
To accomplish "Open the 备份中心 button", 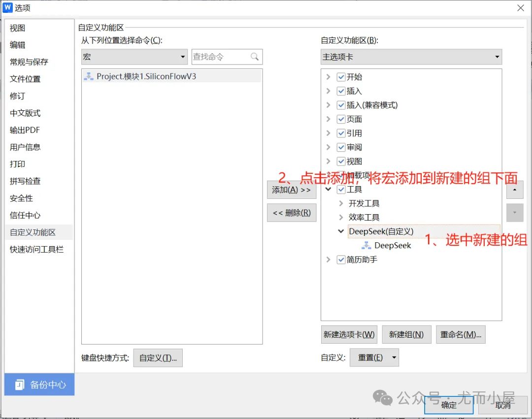I will 39,385.
